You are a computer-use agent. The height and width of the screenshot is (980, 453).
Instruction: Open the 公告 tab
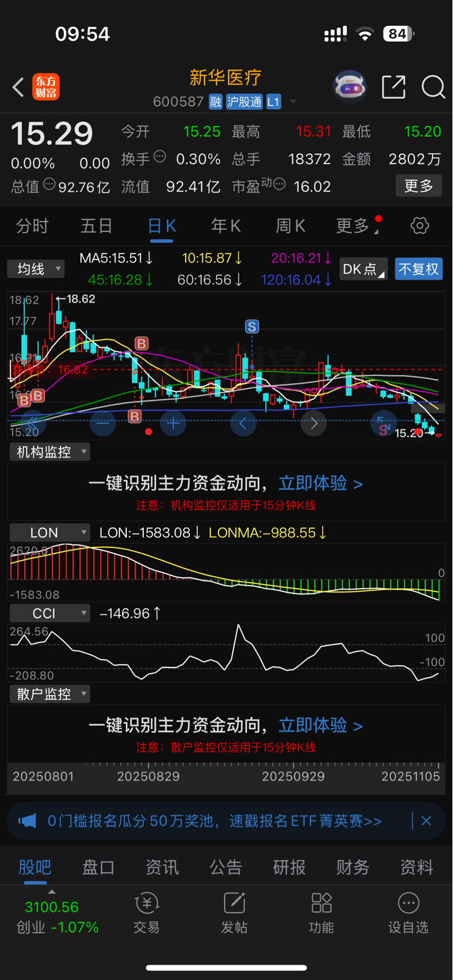[x=226, y=867]
